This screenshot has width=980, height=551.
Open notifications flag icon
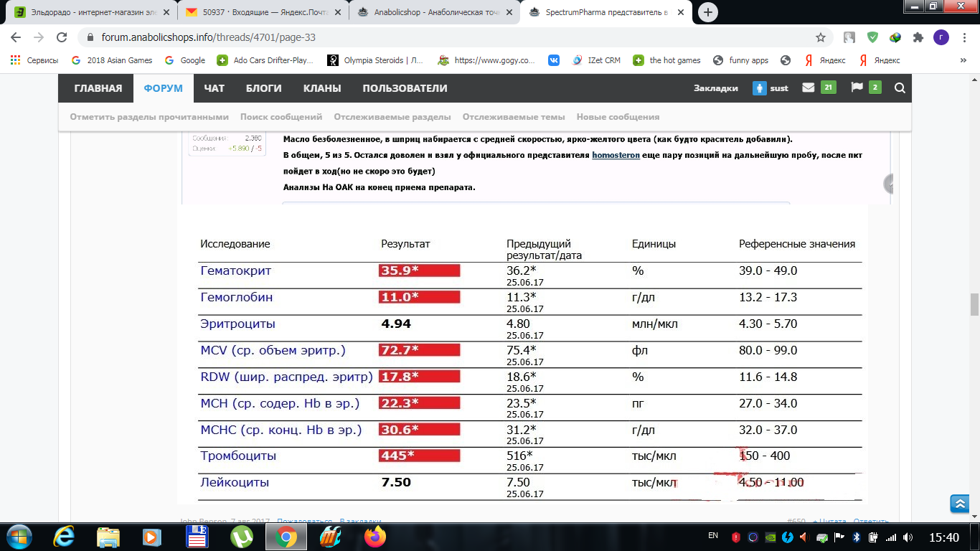point(857,88)
